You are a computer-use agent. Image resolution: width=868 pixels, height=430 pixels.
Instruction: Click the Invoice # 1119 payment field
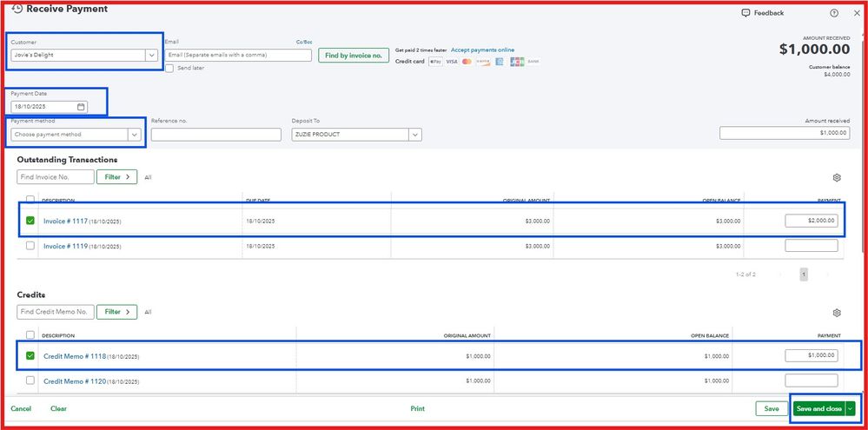pyautogui.click(x=812, y=246)
